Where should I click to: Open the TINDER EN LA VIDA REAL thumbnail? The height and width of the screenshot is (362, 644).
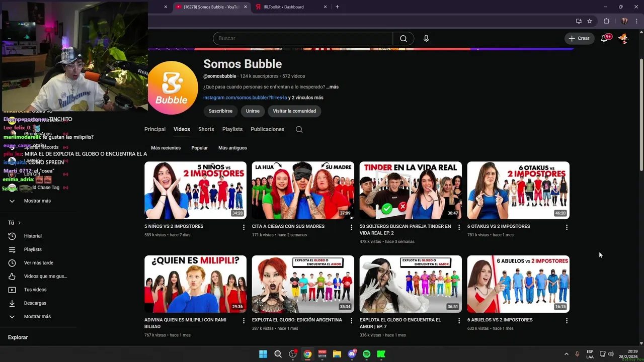coord(411,190)
